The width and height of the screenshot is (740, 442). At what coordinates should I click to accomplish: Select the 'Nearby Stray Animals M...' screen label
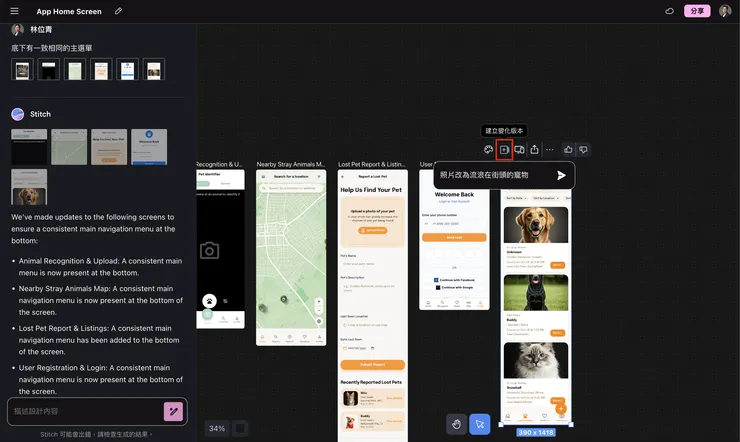(291, 164)
